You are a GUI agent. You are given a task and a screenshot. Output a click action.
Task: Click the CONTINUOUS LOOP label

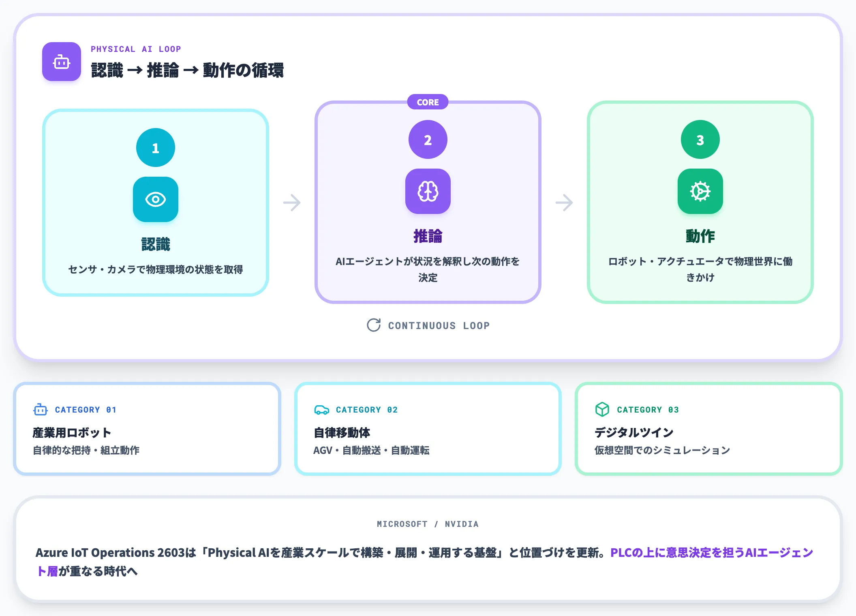(439, 325)
